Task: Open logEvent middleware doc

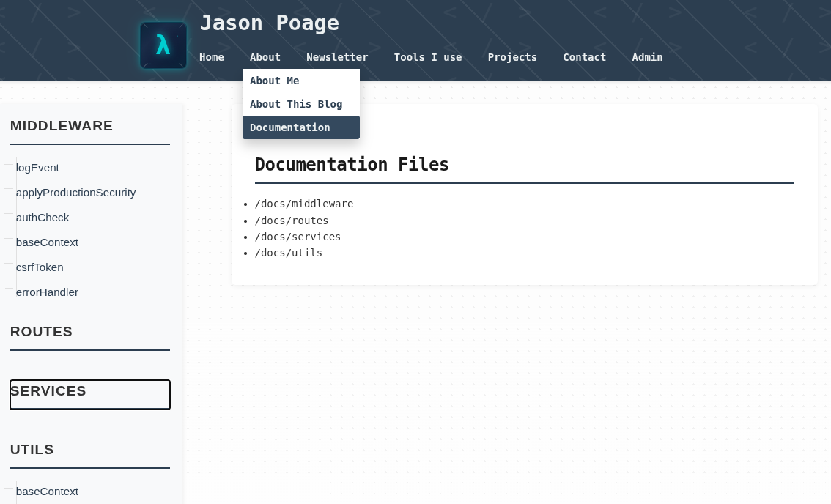Action: point(37,168)
